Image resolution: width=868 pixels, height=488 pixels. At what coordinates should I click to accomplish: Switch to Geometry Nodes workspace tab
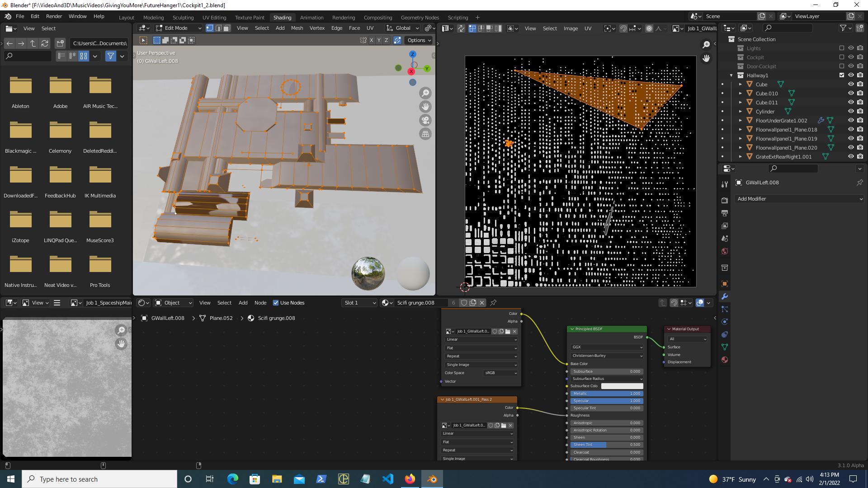tap(420, 18)
